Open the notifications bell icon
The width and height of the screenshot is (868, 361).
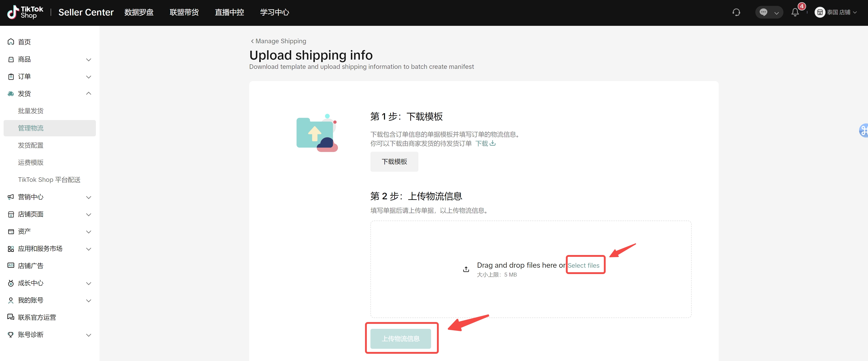click(x=795, y=12)
